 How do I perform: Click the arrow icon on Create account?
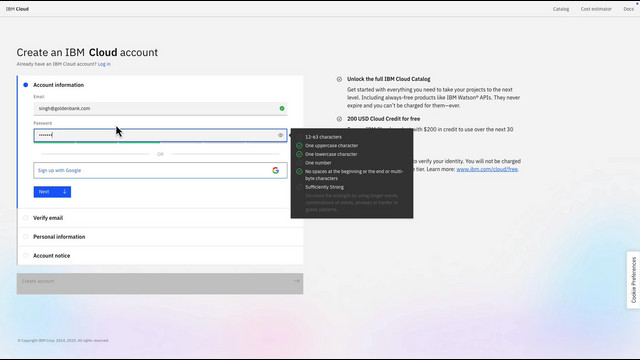297,281
